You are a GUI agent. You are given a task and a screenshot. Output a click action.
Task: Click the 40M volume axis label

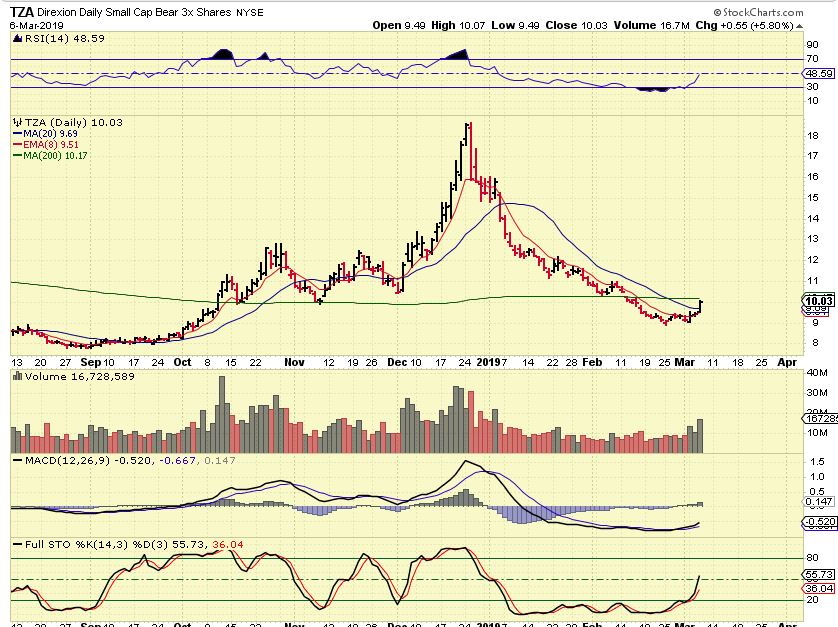(x=817, y=373)
